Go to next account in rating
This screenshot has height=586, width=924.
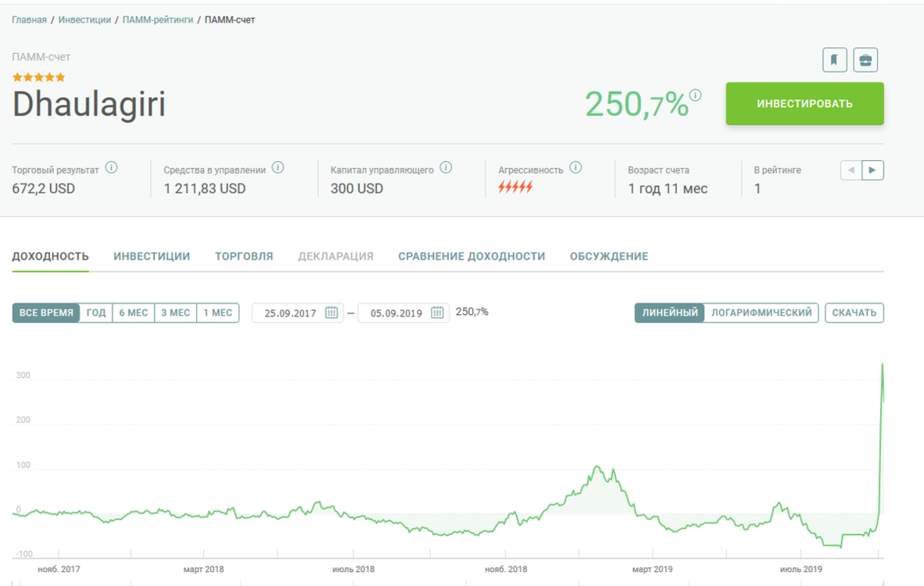point(872,170)
